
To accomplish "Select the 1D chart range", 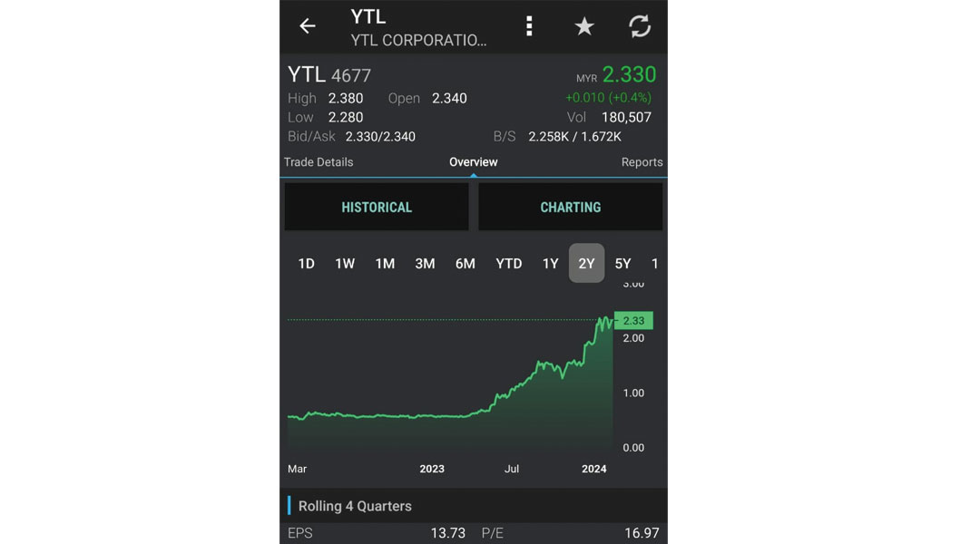I will pos(307,264).
